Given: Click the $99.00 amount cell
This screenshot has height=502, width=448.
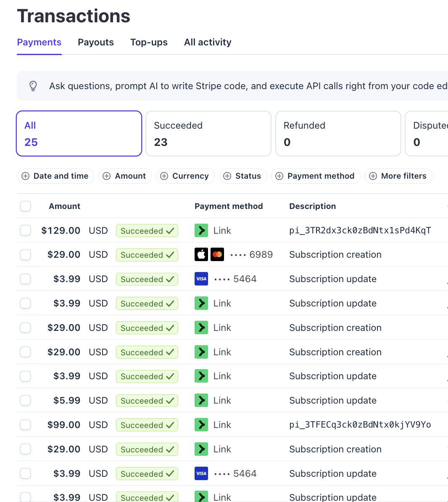Looking at the screenshot, I should click(64, 425).
